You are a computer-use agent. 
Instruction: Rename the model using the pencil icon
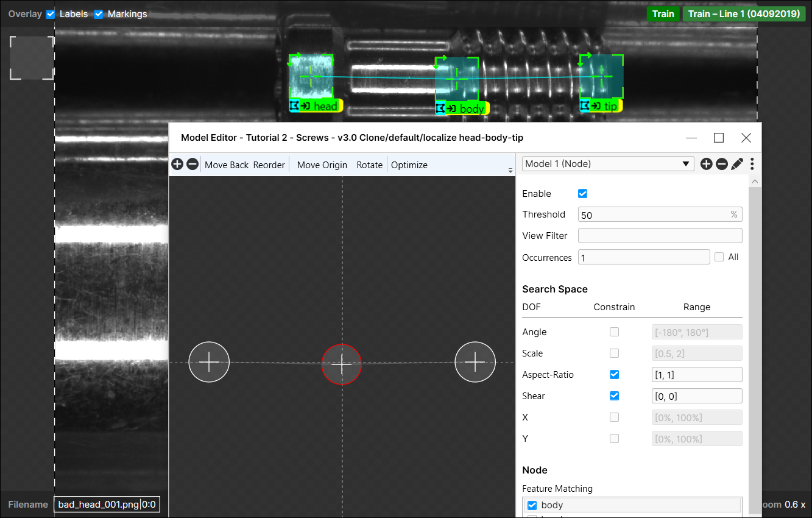pyautogui.click(x=737, y=164)
